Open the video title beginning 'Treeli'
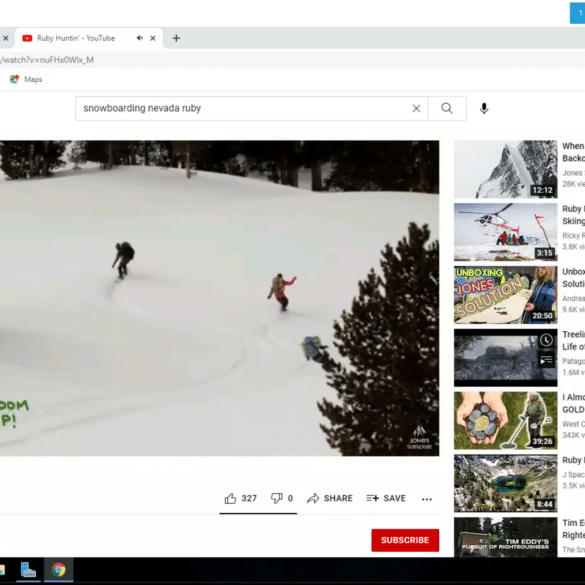 click(573, 340)
